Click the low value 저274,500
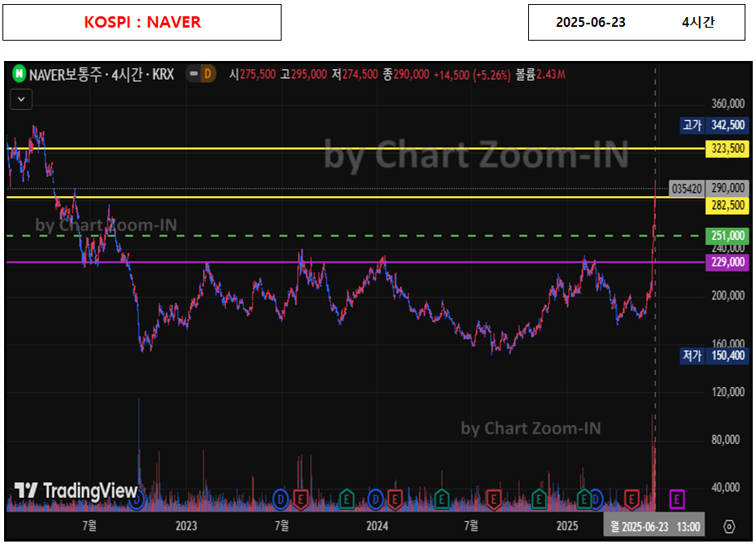 pos(355,74)
